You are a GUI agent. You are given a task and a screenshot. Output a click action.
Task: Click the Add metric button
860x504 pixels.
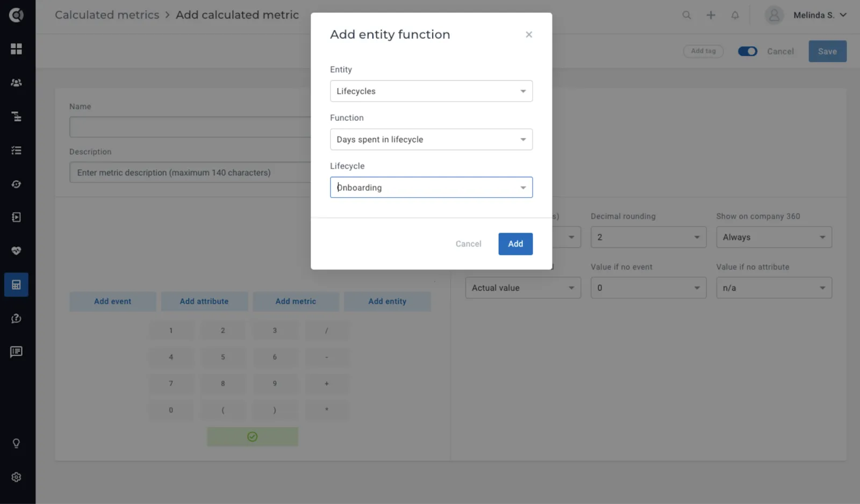pos(296,301)
